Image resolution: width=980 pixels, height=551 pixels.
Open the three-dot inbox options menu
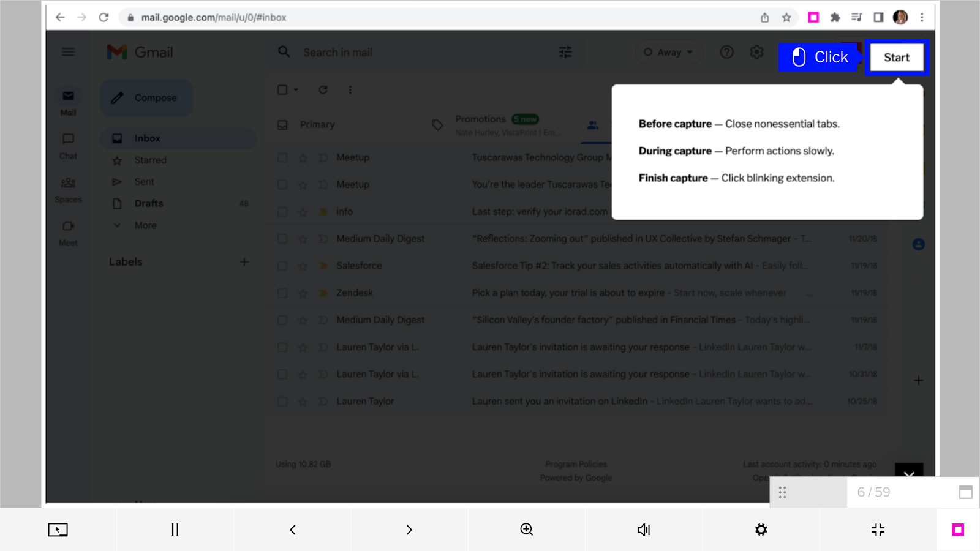[350, 89]
